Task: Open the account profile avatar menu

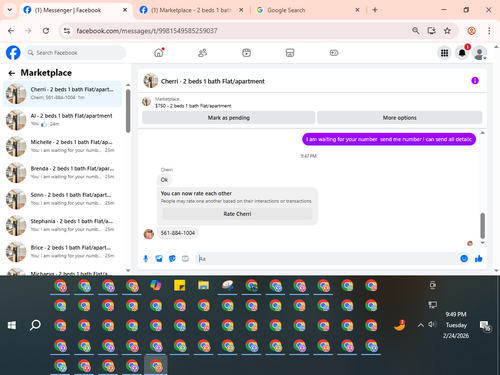Action: coord(480,53)
